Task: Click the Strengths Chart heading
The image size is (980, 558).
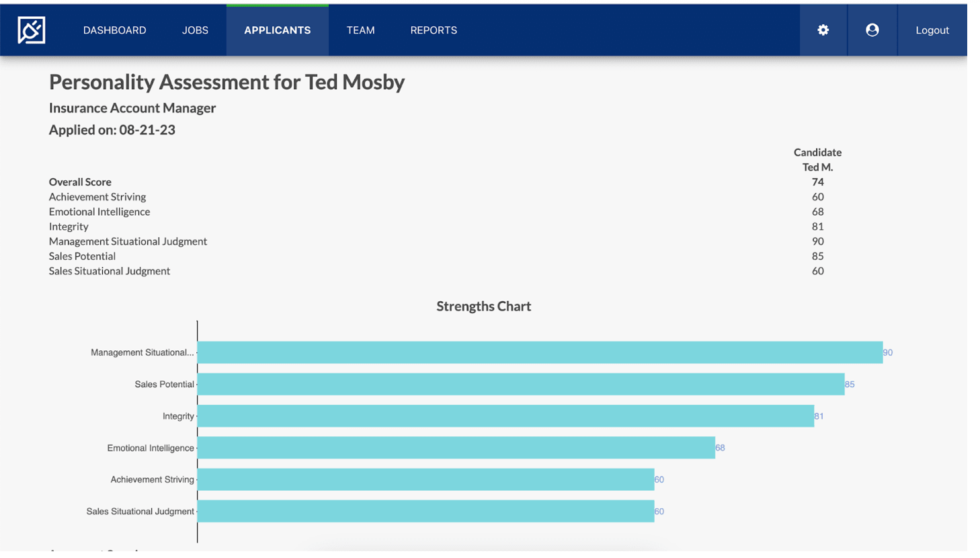Action: point(483,307)
